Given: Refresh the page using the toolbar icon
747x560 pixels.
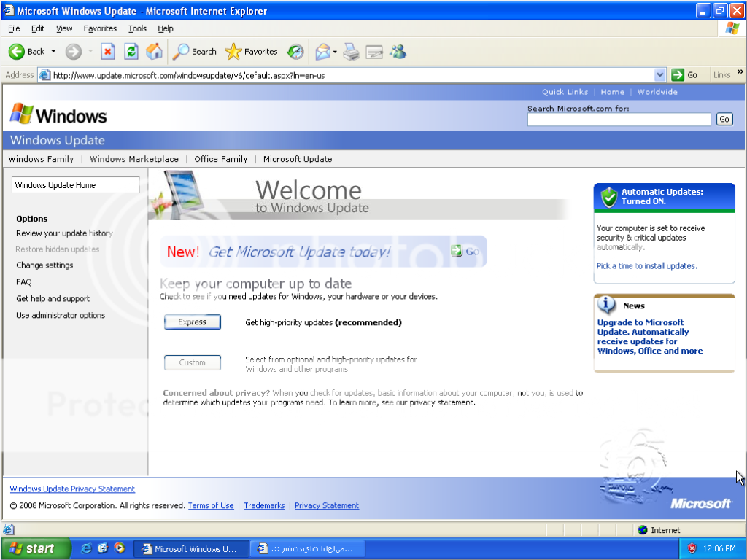Looking at the screenshot, I should pyautogui.click(x=131, y=52).
